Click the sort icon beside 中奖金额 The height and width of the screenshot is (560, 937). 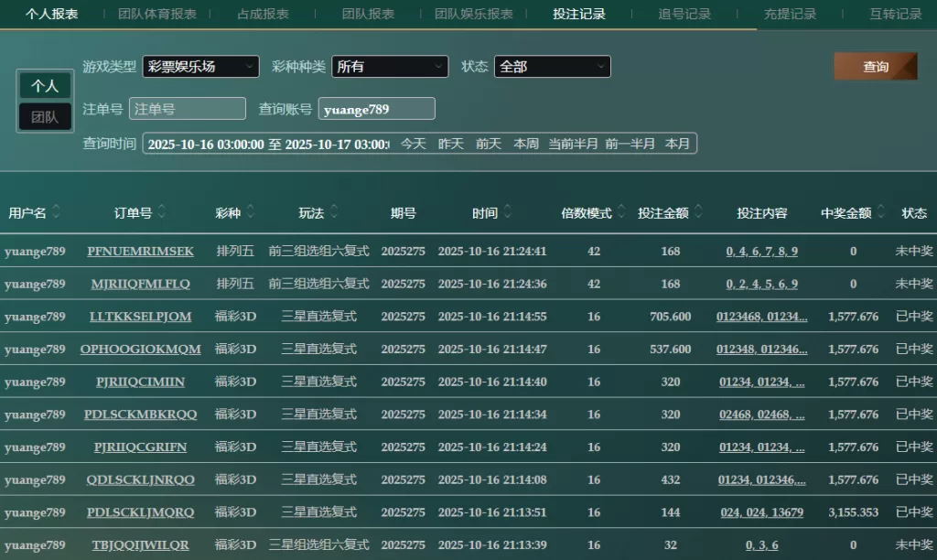880,212
